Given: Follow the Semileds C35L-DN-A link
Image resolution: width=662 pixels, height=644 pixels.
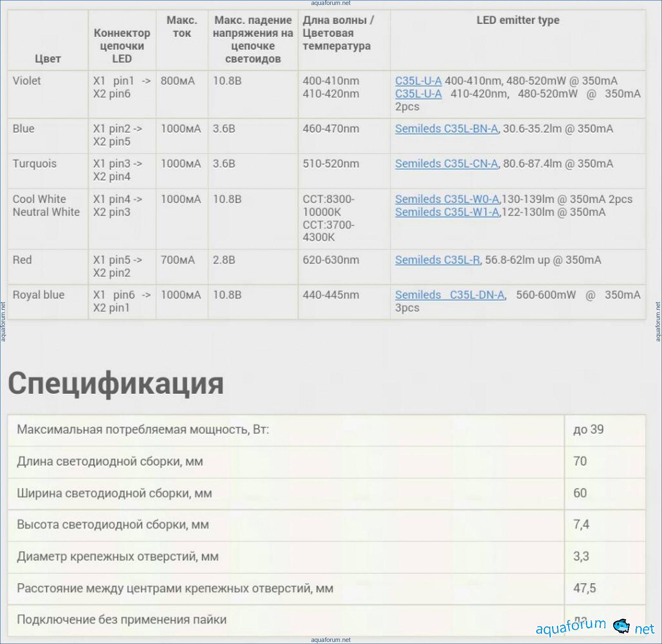Looking at the screenshot, I should (450, 295).
